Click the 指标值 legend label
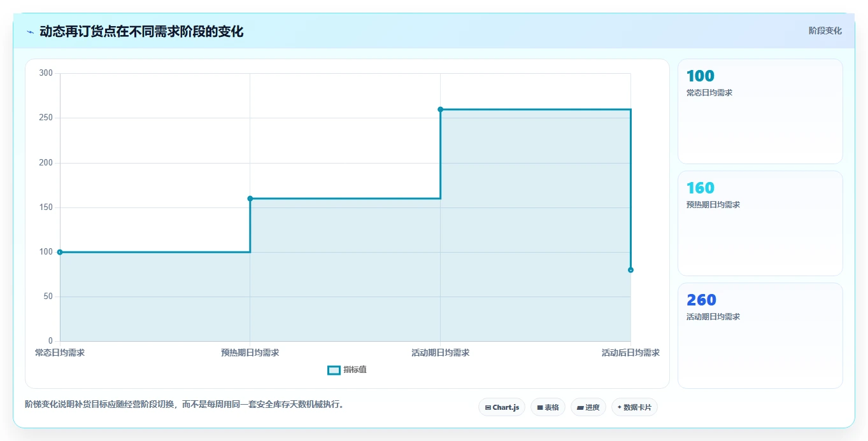 (x=355, y=370)
